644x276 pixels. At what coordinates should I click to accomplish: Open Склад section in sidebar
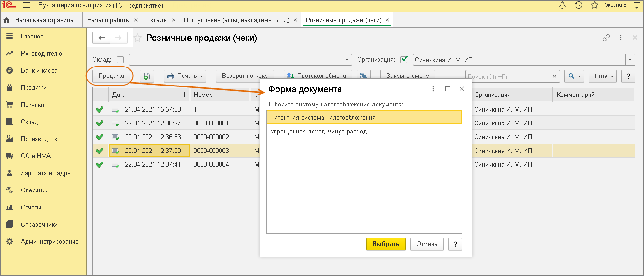29,122
